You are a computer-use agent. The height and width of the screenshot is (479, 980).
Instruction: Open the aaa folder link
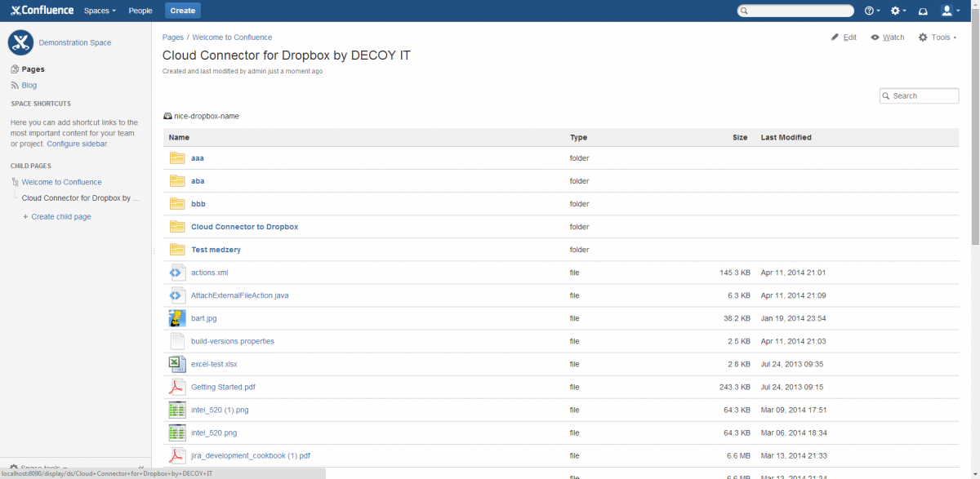click(198, 158)
